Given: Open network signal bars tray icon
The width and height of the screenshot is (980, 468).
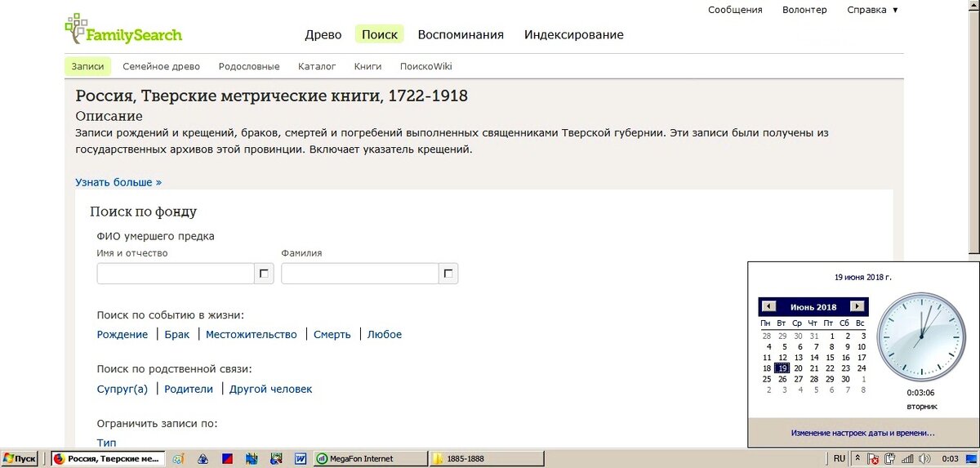Looking at the screenshot, I should tap(907, 459).
